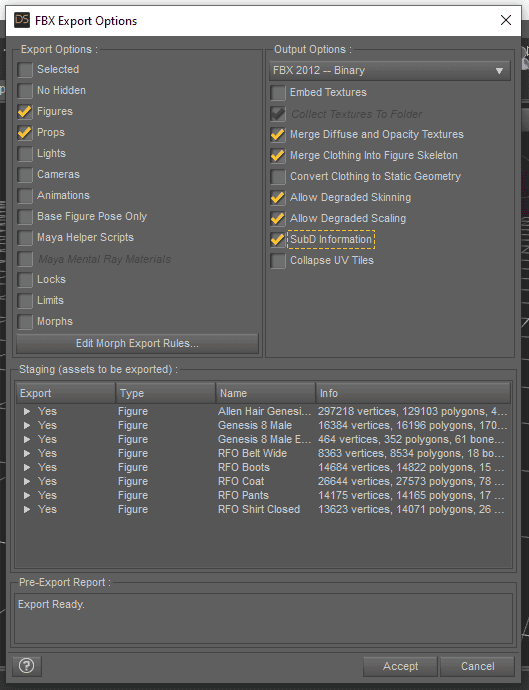Uncheck the Figures export option

pos(25,111)
